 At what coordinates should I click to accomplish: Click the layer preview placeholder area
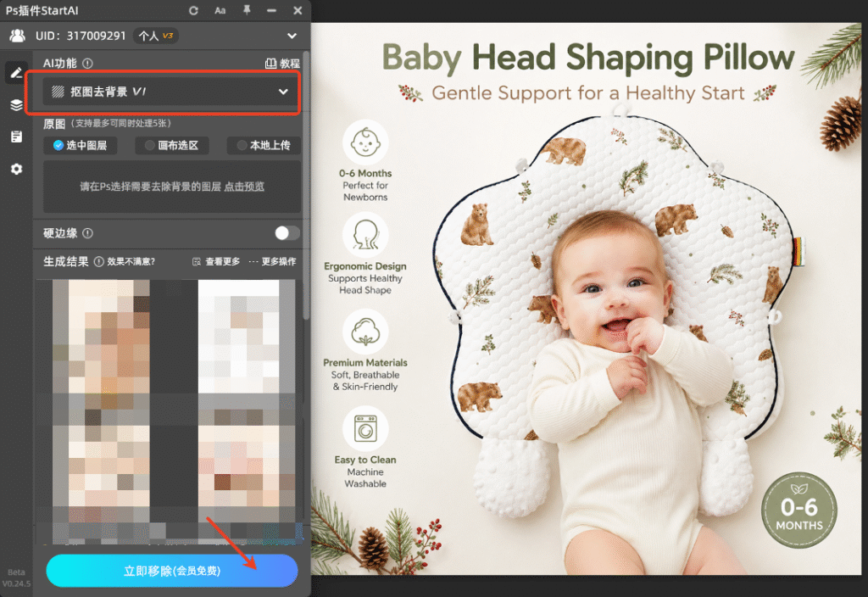172,187
